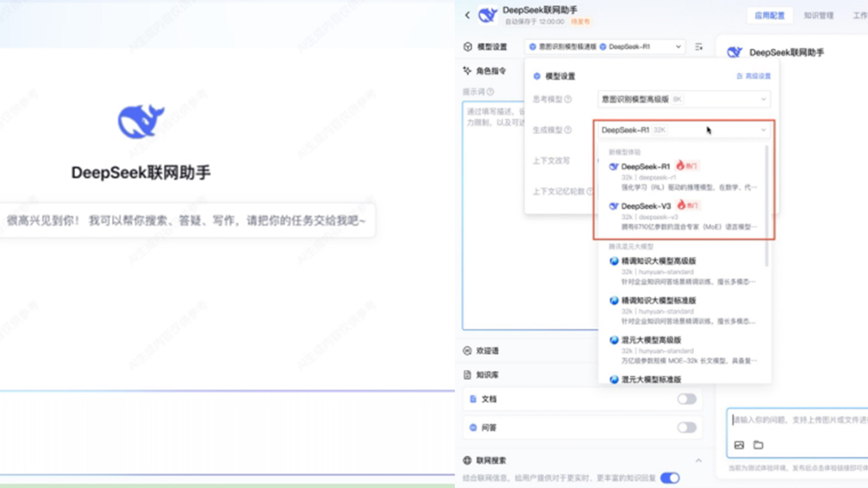Select DeepSeek-R1 from the model list
Viewport: 868px width, 488px height.
tap(683, 176)
